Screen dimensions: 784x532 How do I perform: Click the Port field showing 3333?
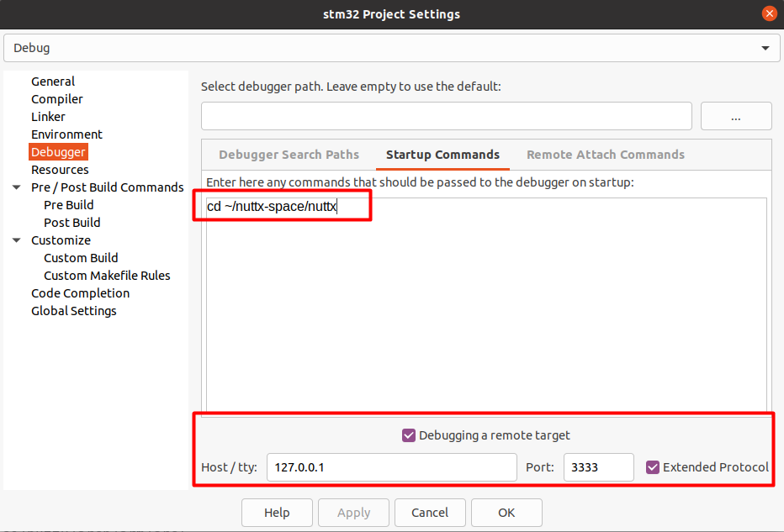point(599,467)
